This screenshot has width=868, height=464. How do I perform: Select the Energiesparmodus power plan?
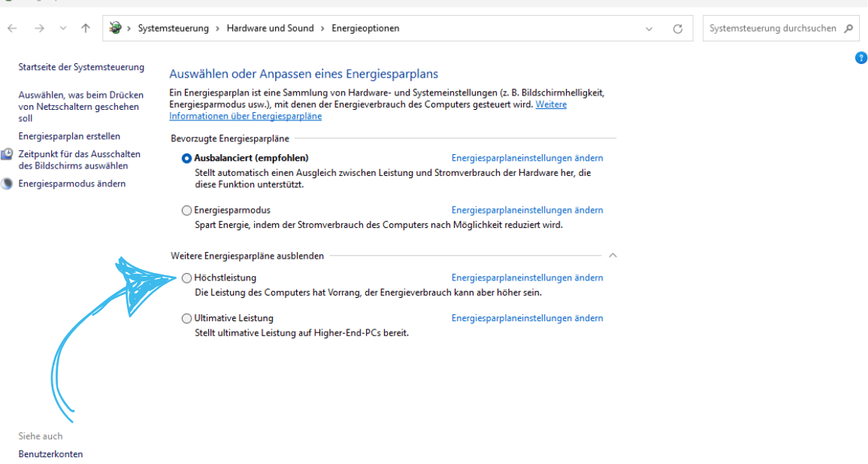pos(186,211)
